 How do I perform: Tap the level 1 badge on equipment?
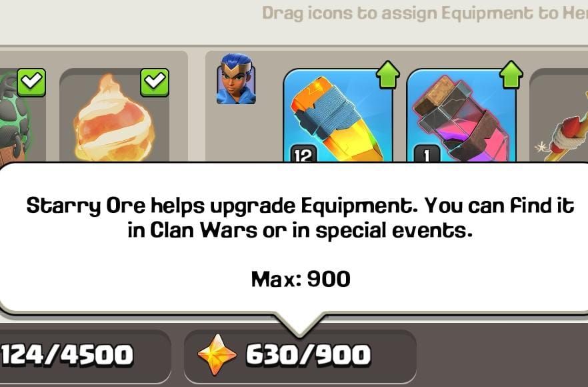(427, 155)
